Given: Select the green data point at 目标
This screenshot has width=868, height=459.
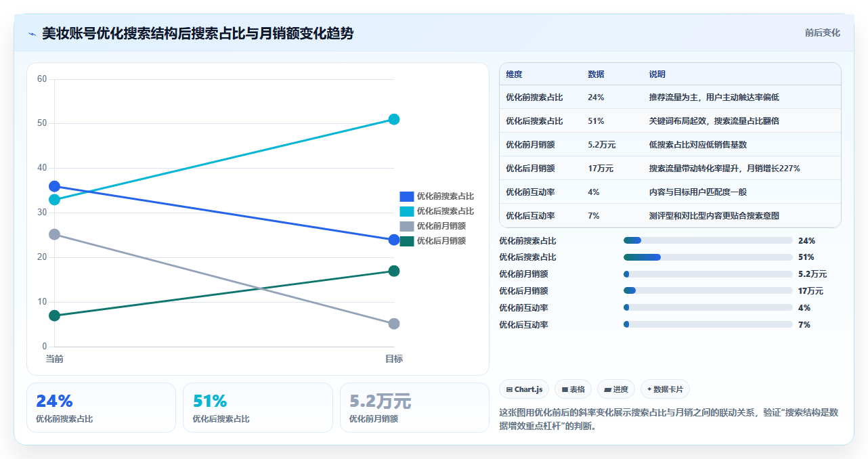Looking at the screenshot, I should (x=394, y=271).
